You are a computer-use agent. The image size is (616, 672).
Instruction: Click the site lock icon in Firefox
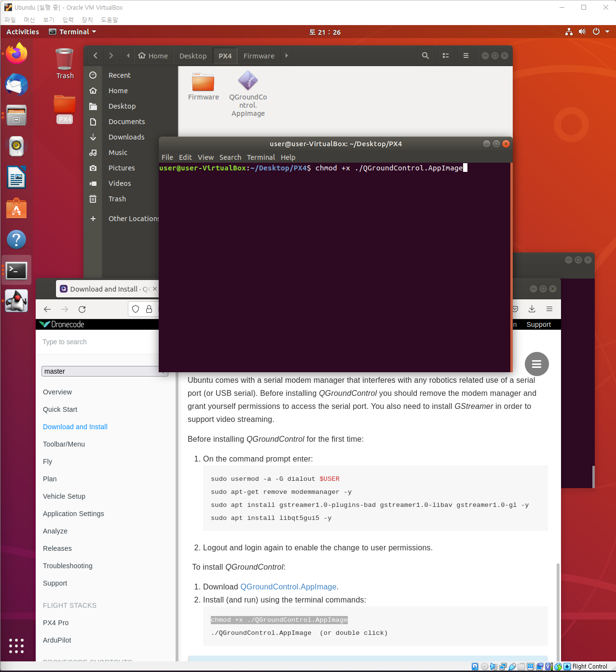tap(149, 309)
